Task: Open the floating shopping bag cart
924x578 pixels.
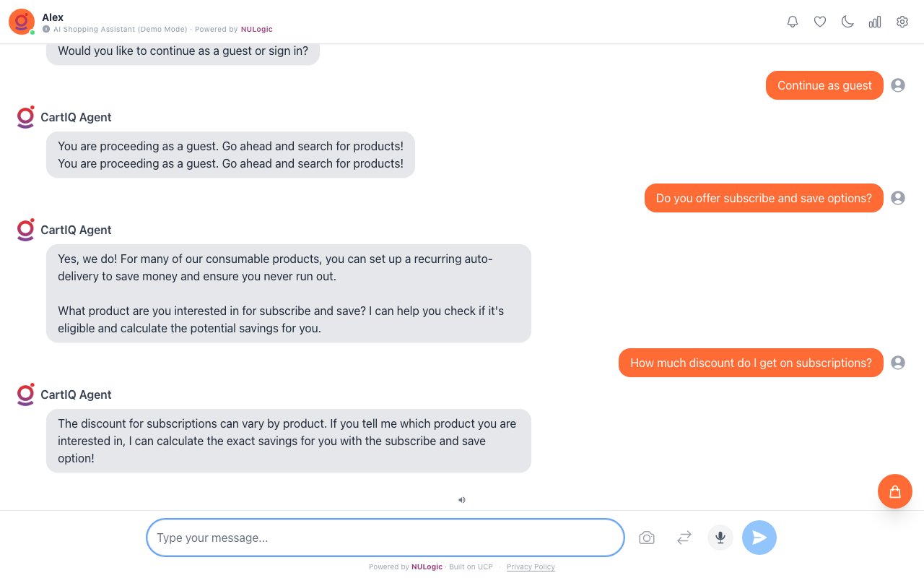Action: click(895, 491)
